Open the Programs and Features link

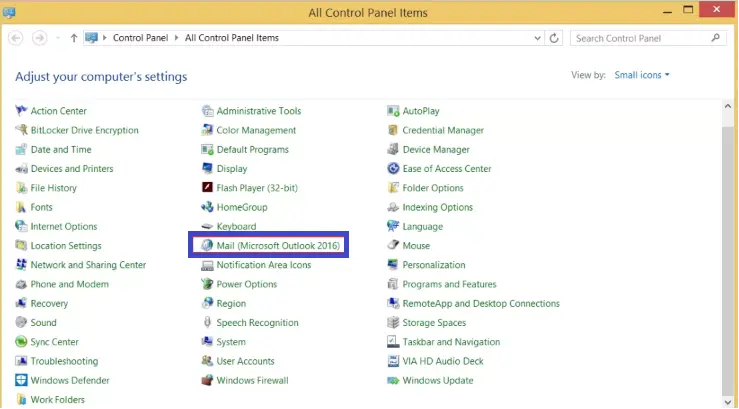click(x=449, y=284)
